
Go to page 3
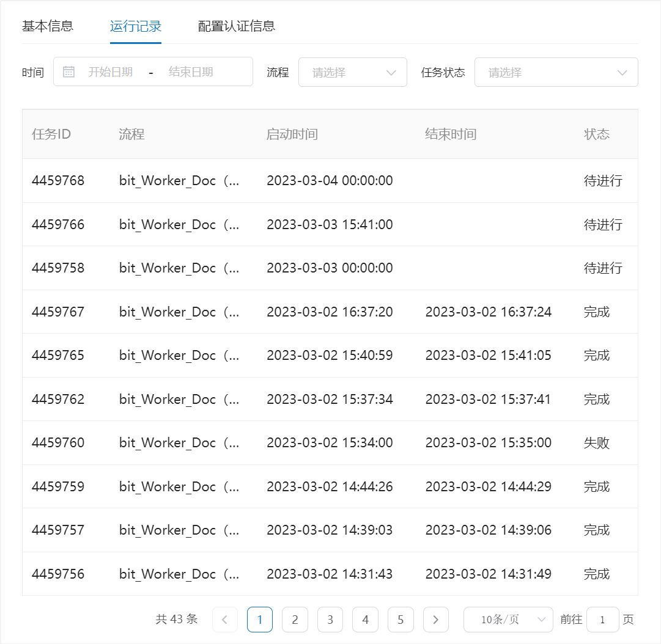330,620
